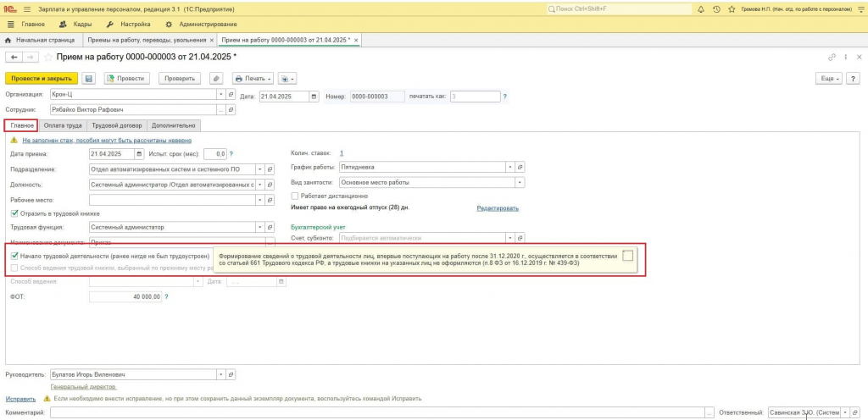Screen dimensions: 868x420
Task: Open notifications bell icon in title bar
Action: click(701, 9)
